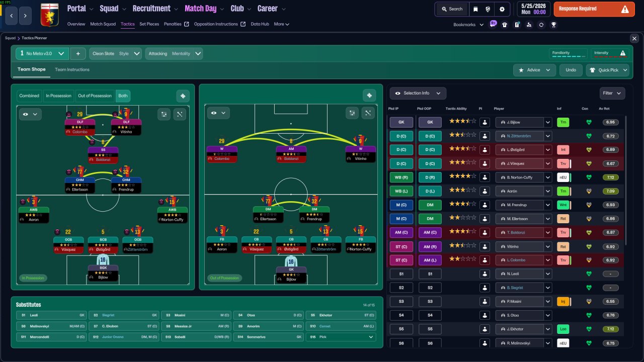Click the shirt icon in the bookmarks bar
Viewport: 644px width, 362px height.
(504, 25)
